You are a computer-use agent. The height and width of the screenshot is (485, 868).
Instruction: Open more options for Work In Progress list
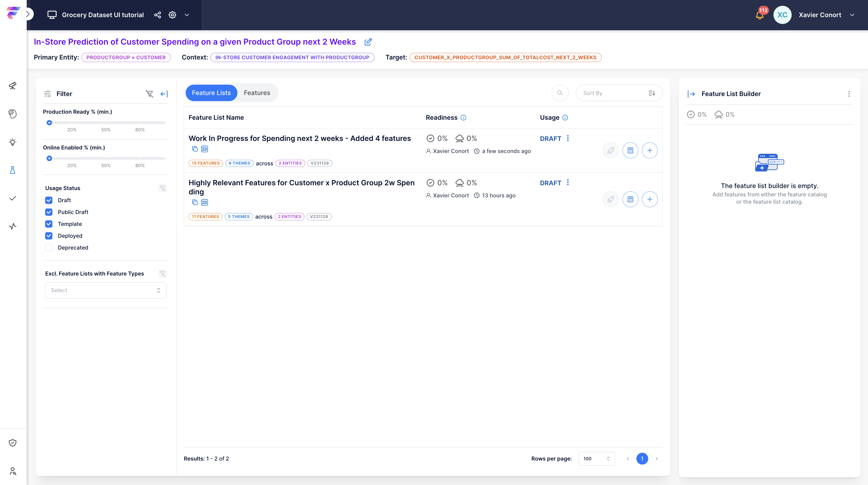(568, 138)
